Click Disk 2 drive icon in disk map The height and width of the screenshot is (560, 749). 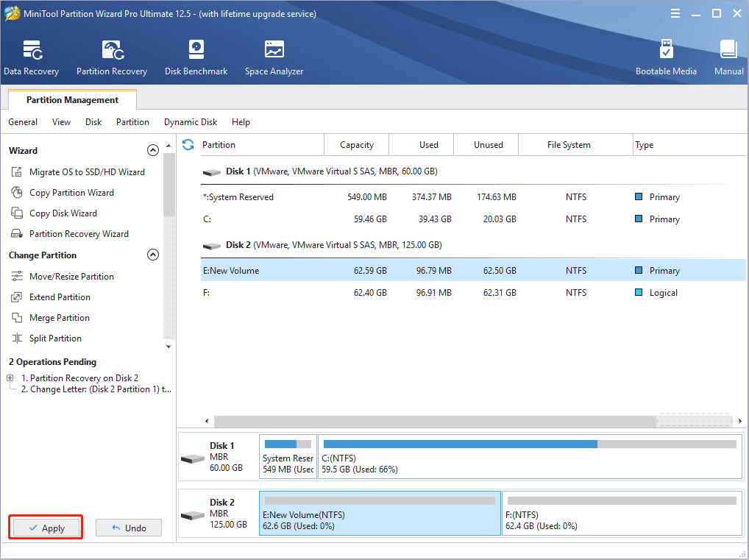[x=193, y=516]
